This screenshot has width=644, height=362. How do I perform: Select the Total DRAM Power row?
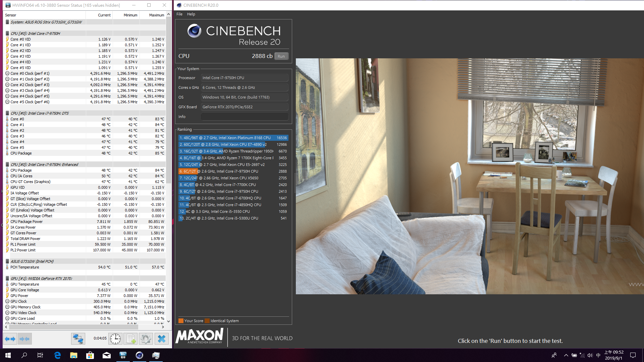(x=85, y=239)
